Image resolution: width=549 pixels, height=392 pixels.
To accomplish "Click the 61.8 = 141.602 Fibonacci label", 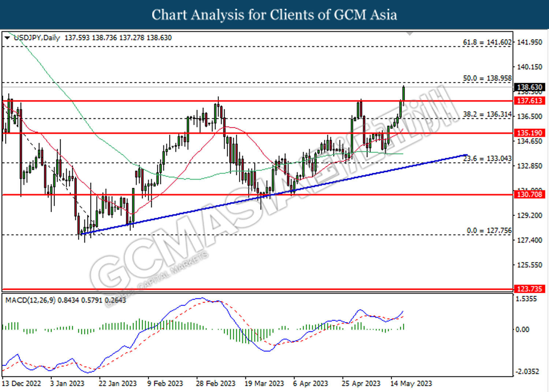I will pyautogui.click(x=487, y=42).
